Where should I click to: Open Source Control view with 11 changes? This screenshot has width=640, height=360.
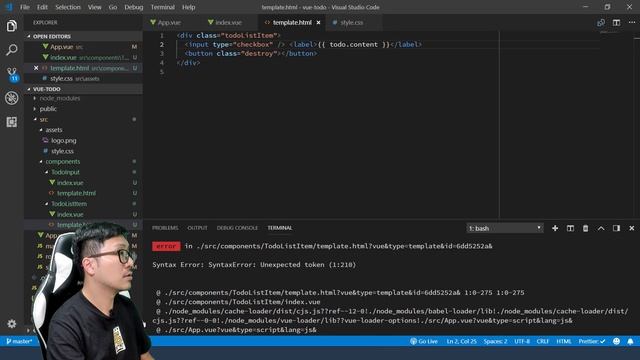pos(11,74)
